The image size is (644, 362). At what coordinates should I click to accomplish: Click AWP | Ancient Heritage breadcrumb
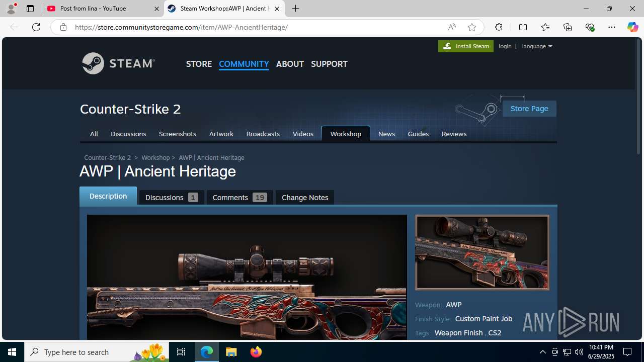coord(211,157)
